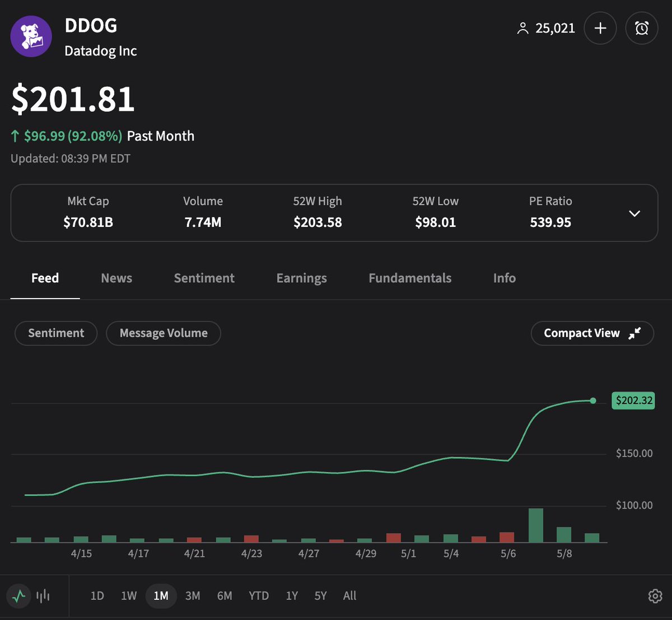Click the watchers count person icon
Viewport: 672px width, 620px height.
point(522,29)
